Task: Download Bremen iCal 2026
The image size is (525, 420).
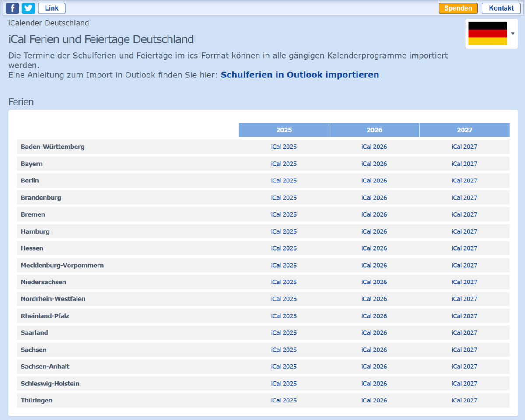Action: pos(374,214)
